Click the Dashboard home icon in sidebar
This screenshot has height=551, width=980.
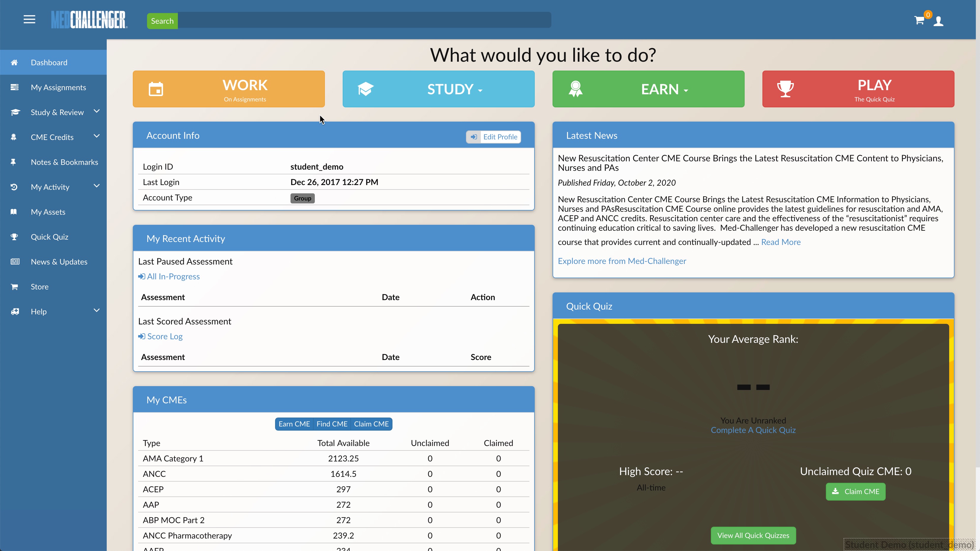[15, 62]
